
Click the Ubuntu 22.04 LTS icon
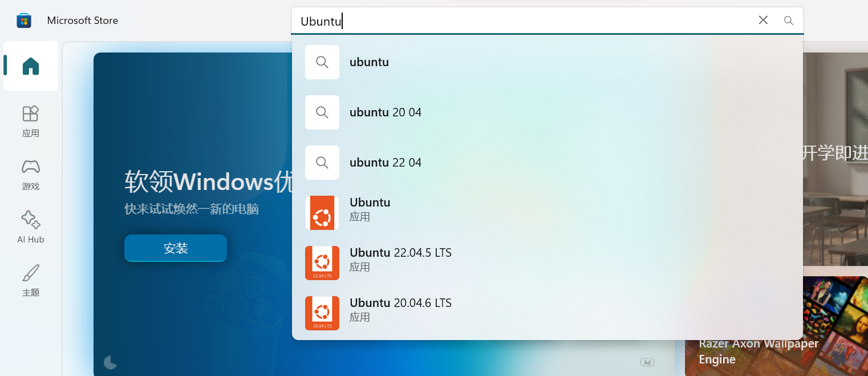tap(322, 263)
